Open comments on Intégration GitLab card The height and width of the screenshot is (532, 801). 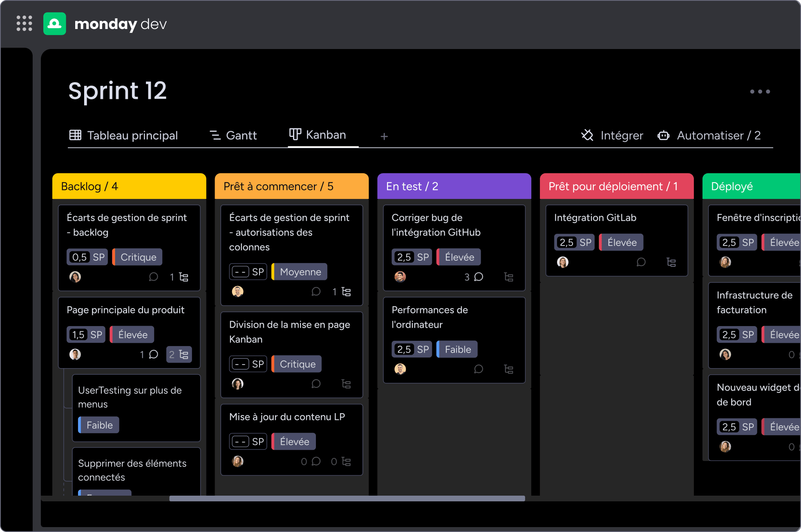641,262
